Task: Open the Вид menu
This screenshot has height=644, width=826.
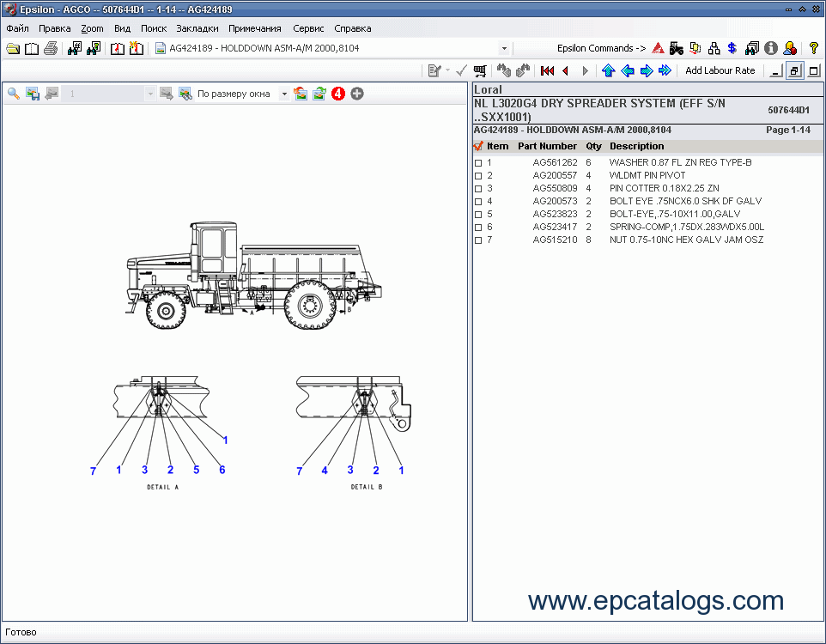Action: pyautogui.click(x=122, y=28)
